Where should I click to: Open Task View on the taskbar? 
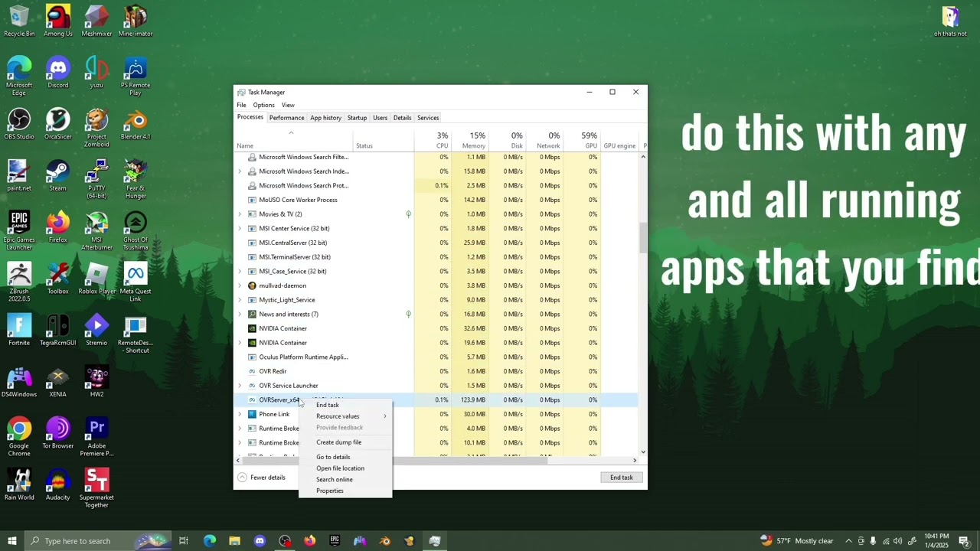coord(184,541)
